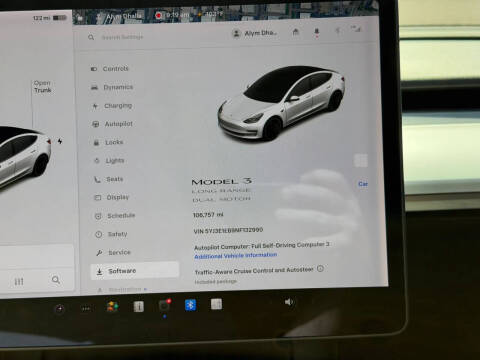Tap the volume speaker icon

pos(289,302)
